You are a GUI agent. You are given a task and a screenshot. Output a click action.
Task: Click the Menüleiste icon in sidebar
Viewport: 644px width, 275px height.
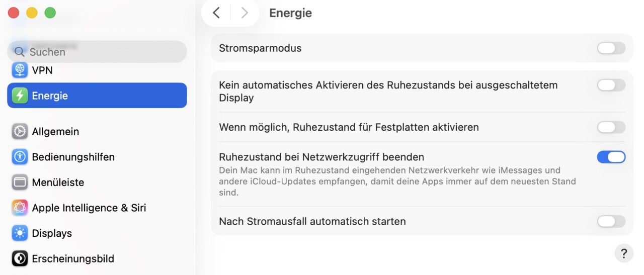pos(20,182)
